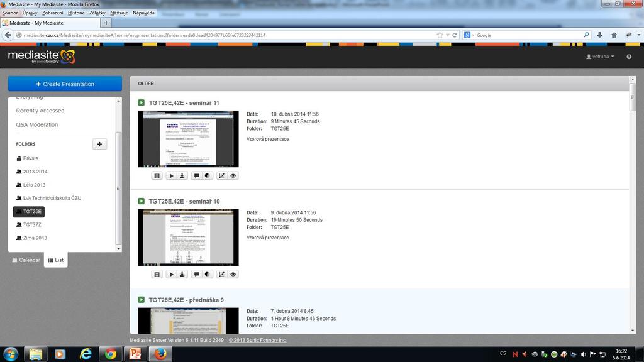Toggle the eye visibility icon for seminář 10
The width and height of the screenshot is (644, 362).
click(233, 274)
